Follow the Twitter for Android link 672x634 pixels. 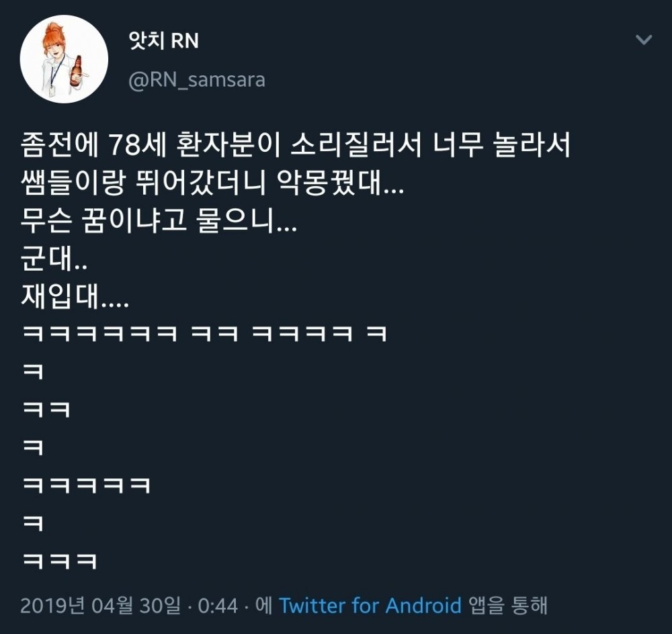point(370,606)
